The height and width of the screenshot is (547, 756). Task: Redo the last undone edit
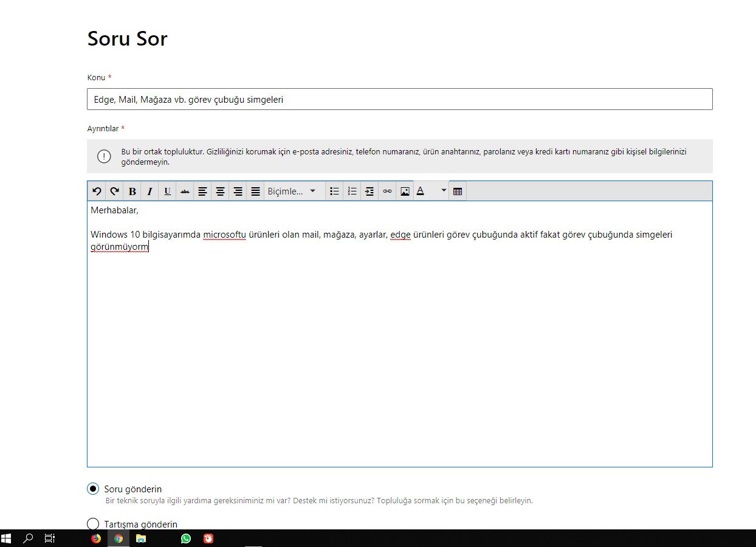tap(114, 191)
